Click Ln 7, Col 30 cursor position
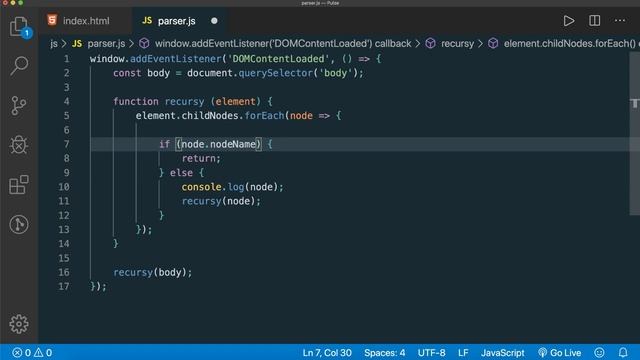The image size is (640, 360). (327, 353)
